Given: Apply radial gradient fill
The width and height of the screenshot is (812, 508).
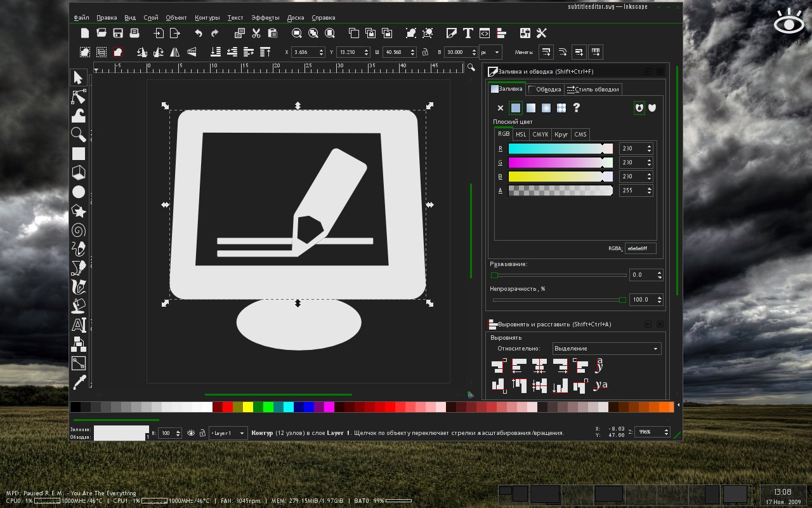Looking at the screenshot, I should [x=546, y=107].
